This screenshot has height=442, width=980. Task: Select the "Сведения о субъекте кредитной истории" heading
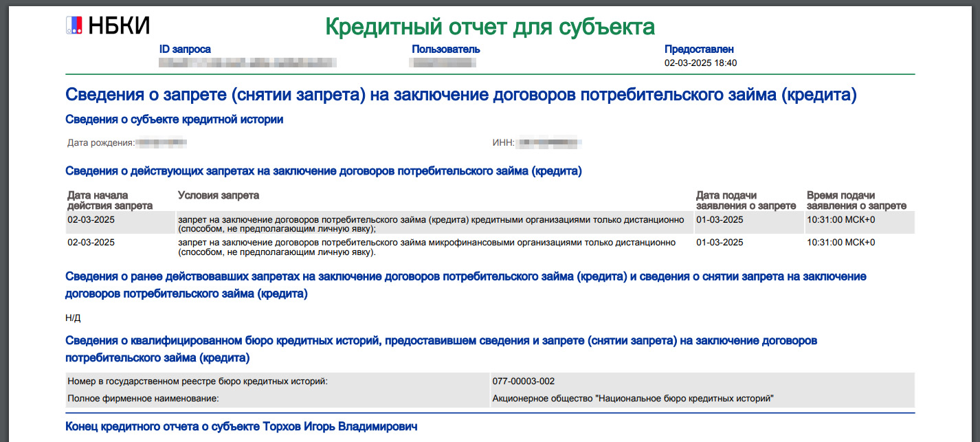(x=174, y=120)
